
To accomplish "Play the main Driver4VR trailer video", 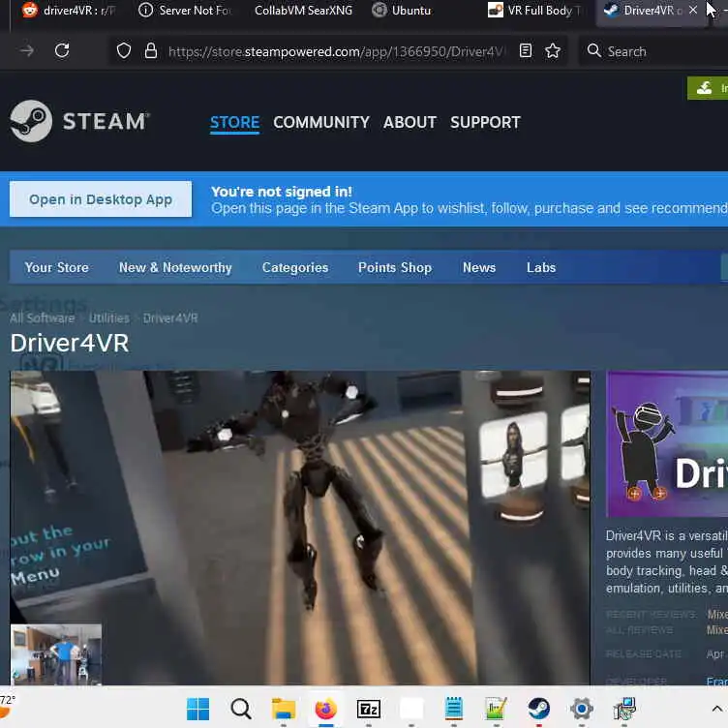I will tap(300, 527).
